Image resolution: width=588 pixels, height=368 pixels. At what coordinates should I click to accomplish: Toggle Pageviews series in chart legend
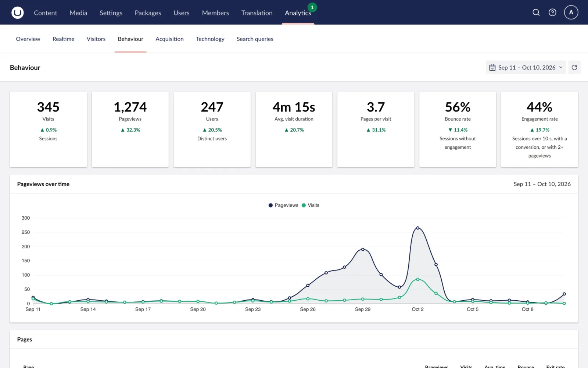pos(283,205)
